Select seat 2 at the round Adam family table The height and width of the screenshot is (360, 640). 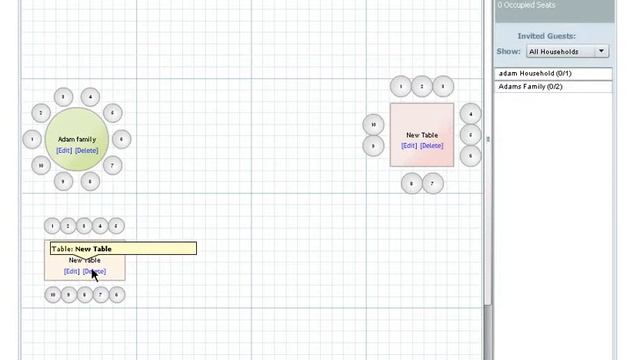pyautogui.click(x=41, y=113)
